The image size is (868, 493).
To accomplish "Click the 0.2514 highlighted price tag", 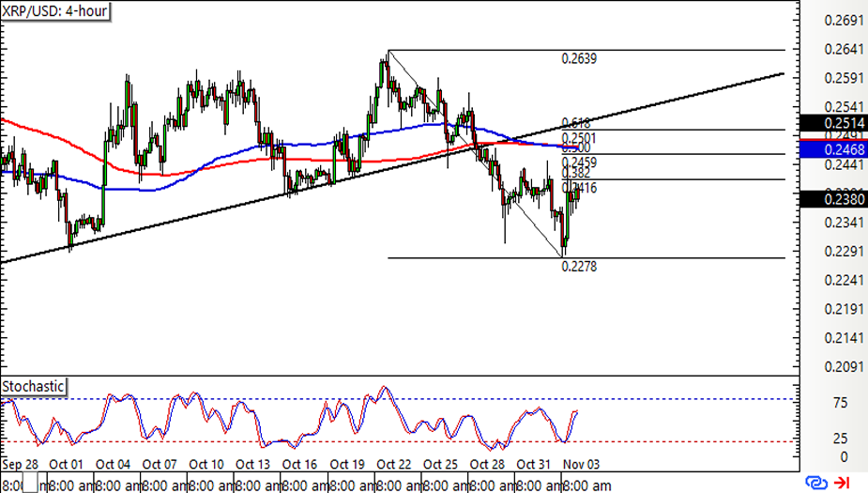I will [833, 123].
